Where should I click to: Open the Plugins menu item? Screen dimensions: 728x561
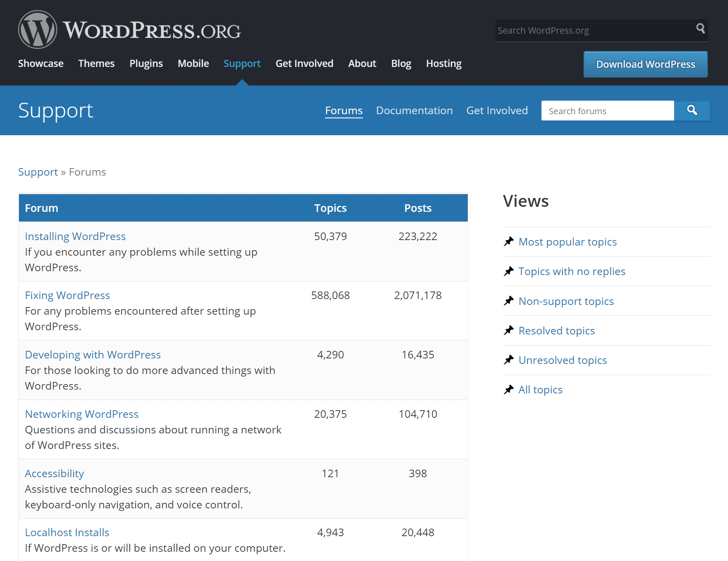point(146,64)
